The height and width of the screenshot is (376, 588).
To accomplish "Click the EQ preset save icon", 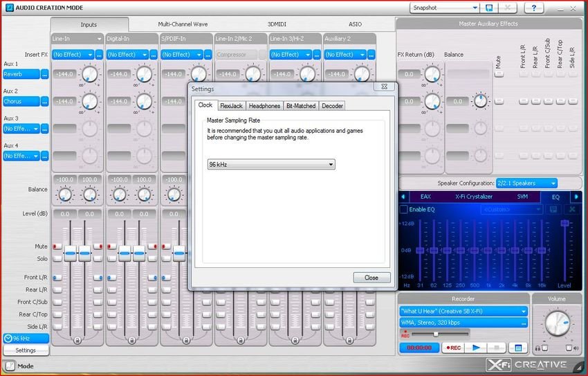I will tap(553, 209).
